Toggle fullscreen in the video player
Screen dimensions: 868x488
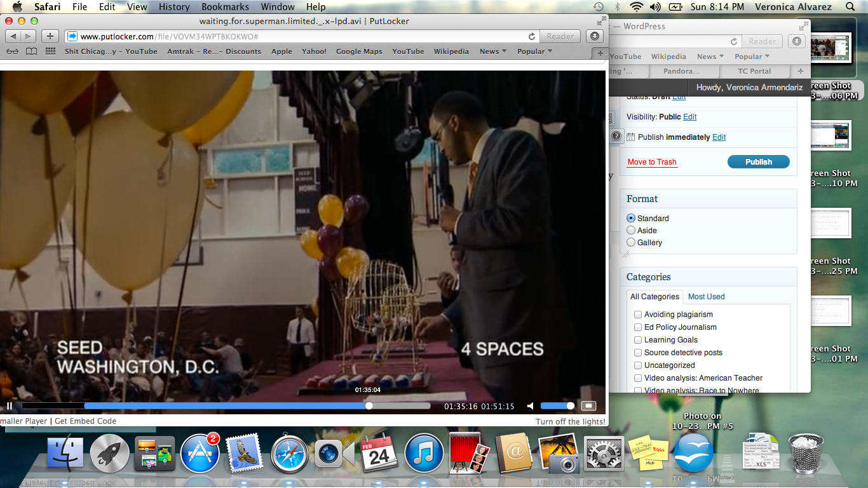(588, 406)
